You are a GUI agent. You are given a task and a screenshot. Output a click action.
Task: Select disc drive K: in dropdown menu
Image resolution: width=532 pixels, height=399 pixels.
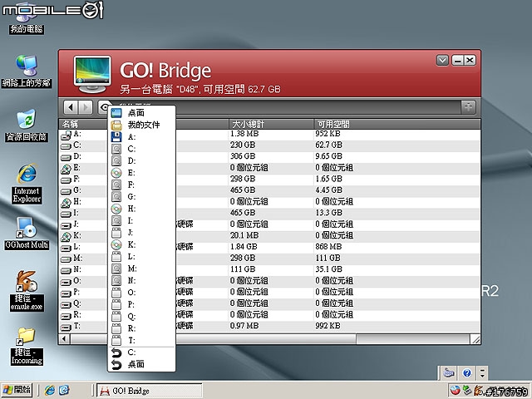[141, 244]
